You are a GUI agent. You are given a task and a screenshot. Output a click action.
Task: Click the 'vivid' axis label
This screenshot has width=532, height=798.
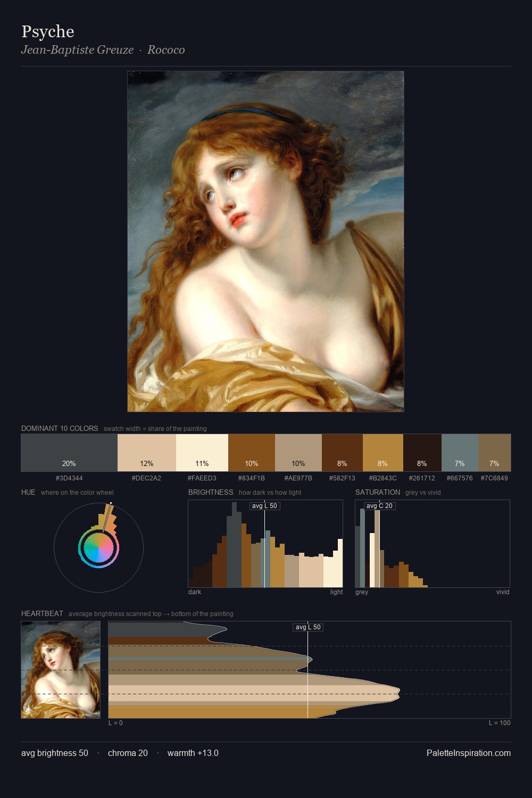click(503, 592)
